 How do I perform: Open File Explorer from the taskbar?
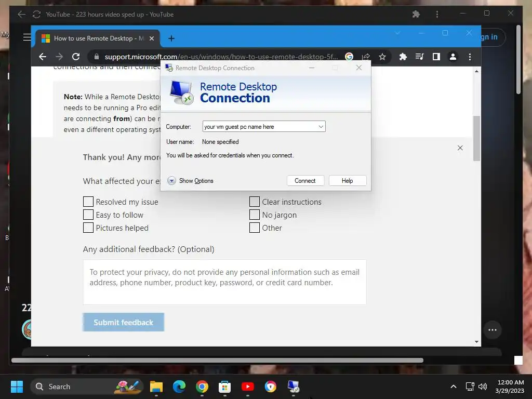pyautogui.click(x=156, y=387)
